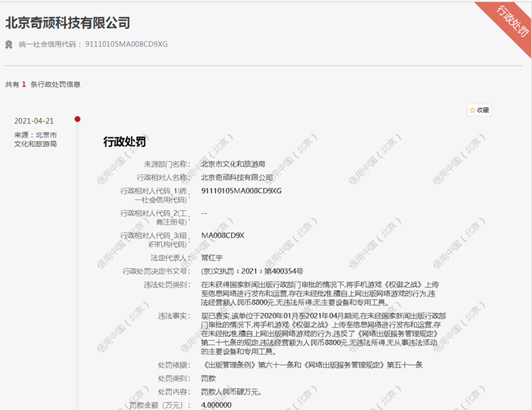Click the date 2021-04-21
Viewport: 532px width, 410px height.
pos(34,121)
